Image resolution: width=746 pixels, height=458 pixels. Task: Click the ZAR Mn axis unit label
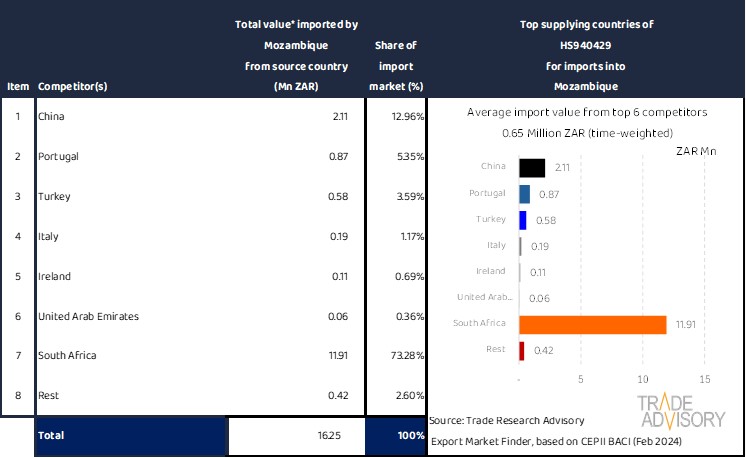point(696,151)
